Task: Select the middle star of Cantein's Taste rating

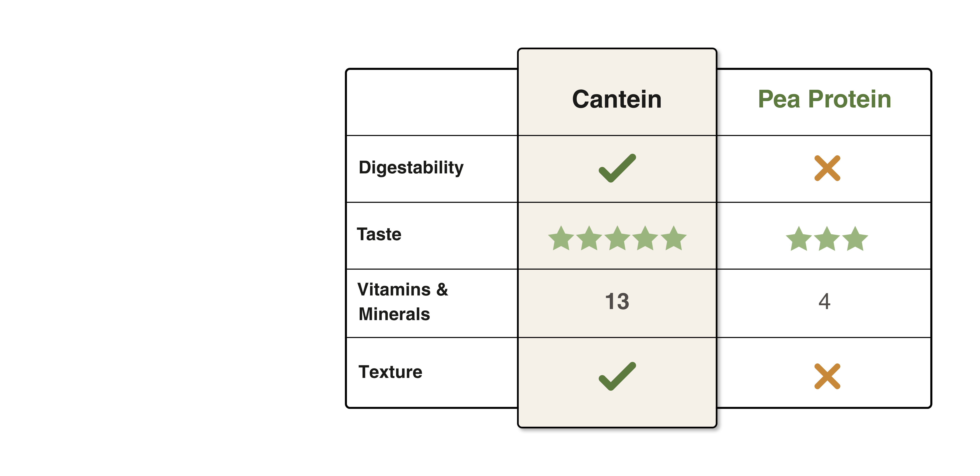Action: pos(617,239)
